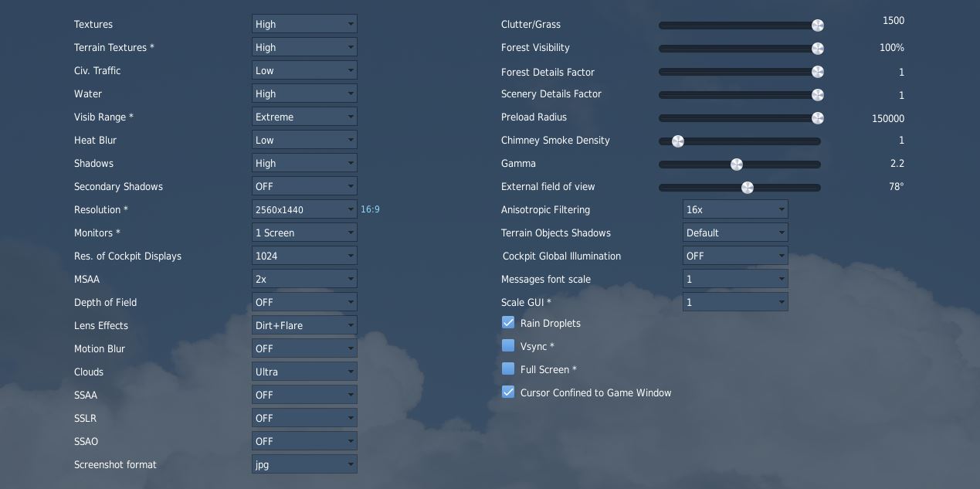Open Res. of Cockpit Displays dropdown
Viewport: 980px width, 489px height.
coord(304,256)
